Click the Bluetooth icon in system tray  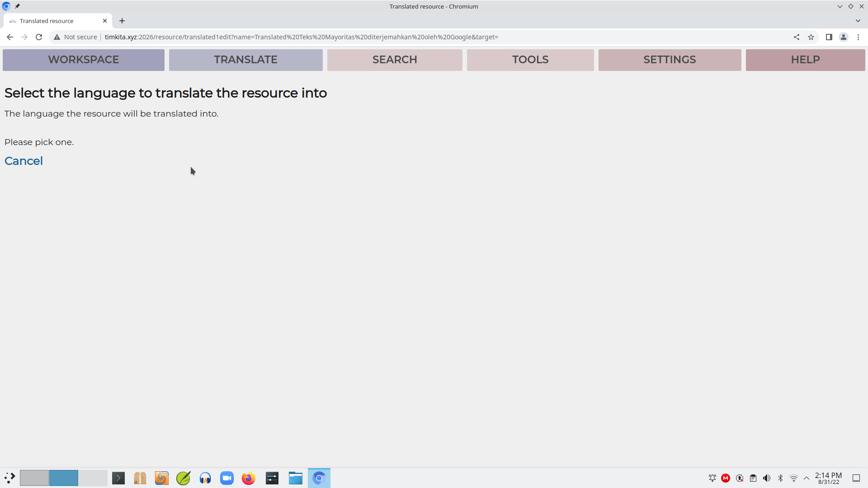coord(780,478)
